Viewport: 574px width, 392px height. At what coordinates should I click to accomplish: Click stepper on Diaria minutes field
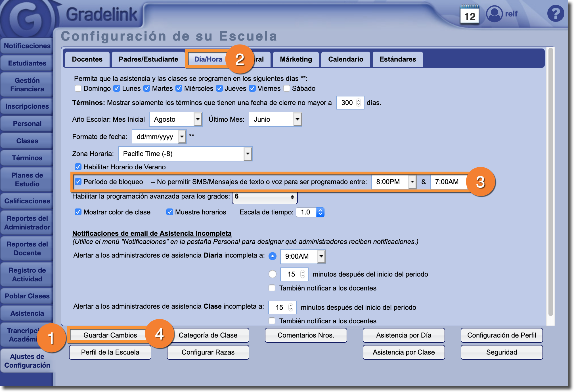pos(303,274)
